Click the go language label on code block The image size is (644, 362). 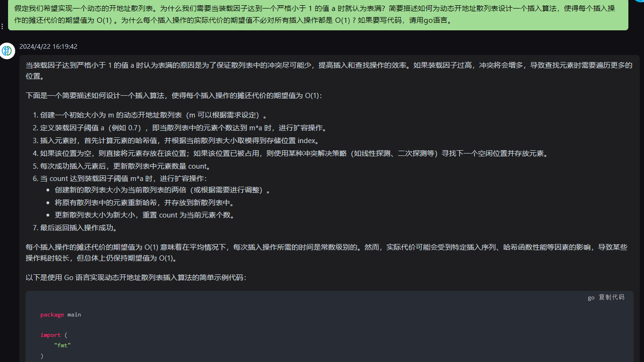tap(591, 298)
